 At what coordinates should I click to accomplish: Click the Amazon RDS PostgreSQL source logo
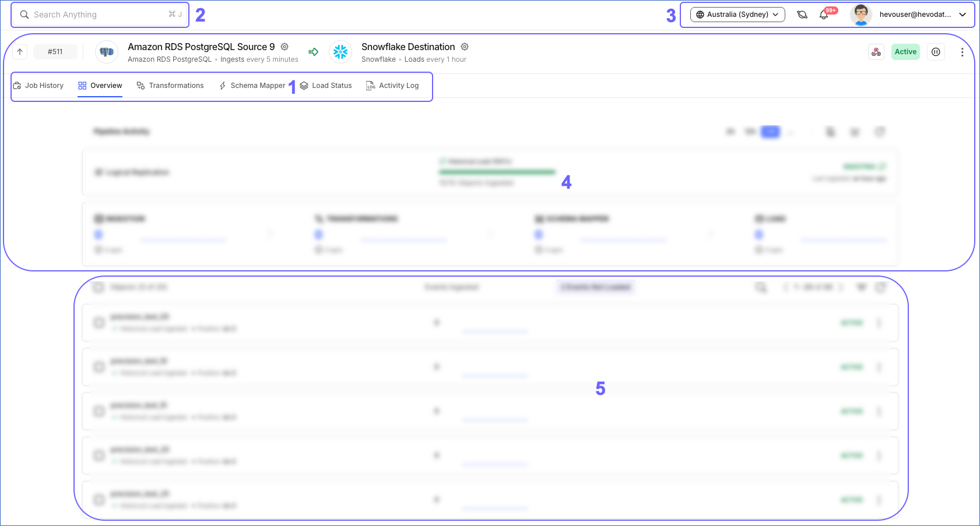tap(107, 52)
